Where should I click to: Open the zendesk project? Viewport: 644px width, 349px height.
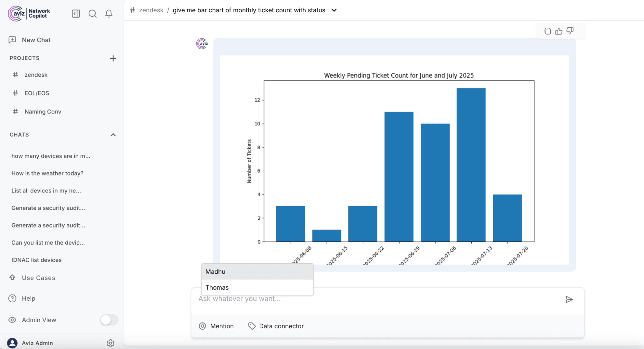(36, 75)
